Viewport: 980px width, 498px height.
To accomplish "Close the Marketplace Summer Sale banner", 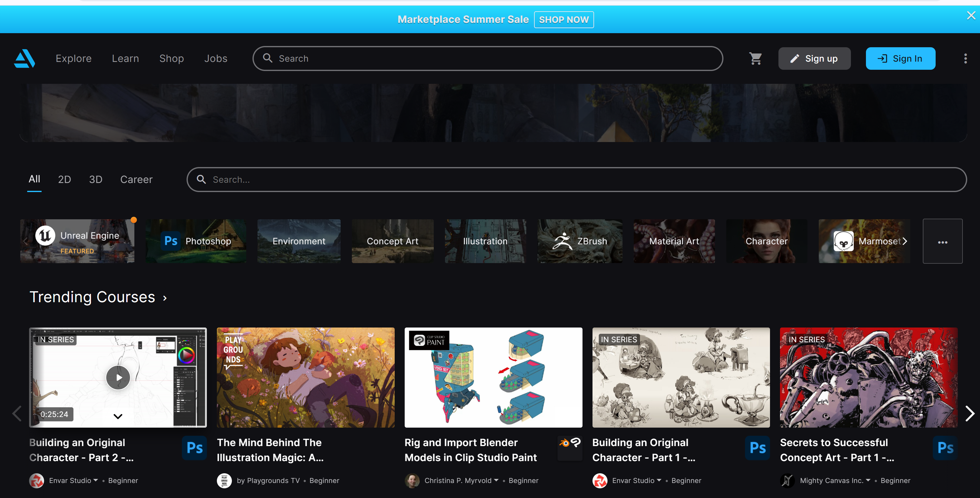I will 971,16.
